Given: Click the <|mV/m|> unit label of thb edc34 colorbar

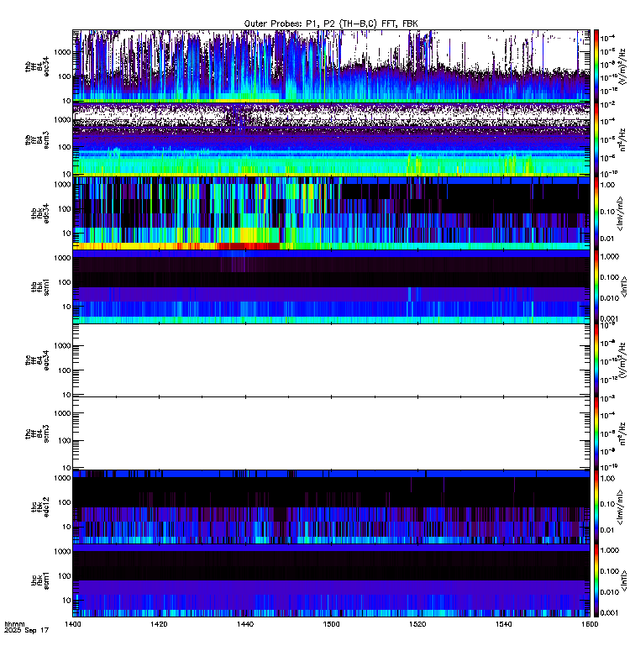Looking at the screenshot, I should click(x=620, y=213).
